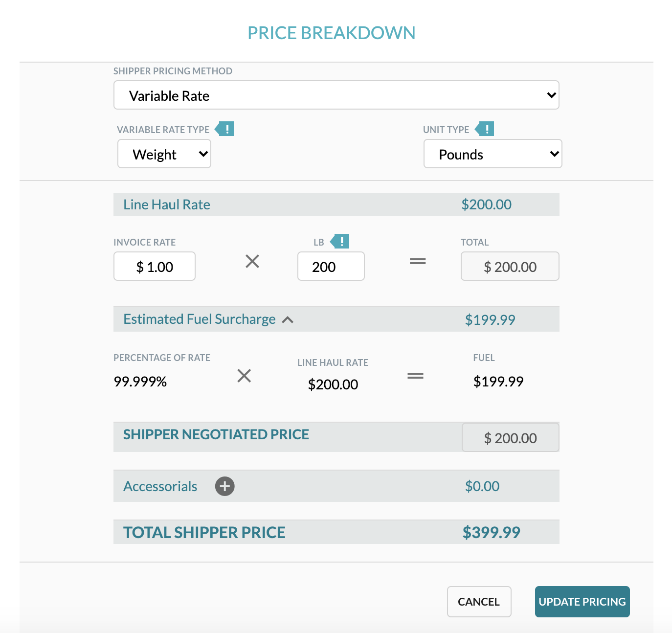Viewport: 672px width, 633px height.
Task: Click the Accessorials row label
Action: tap(160, 486)
